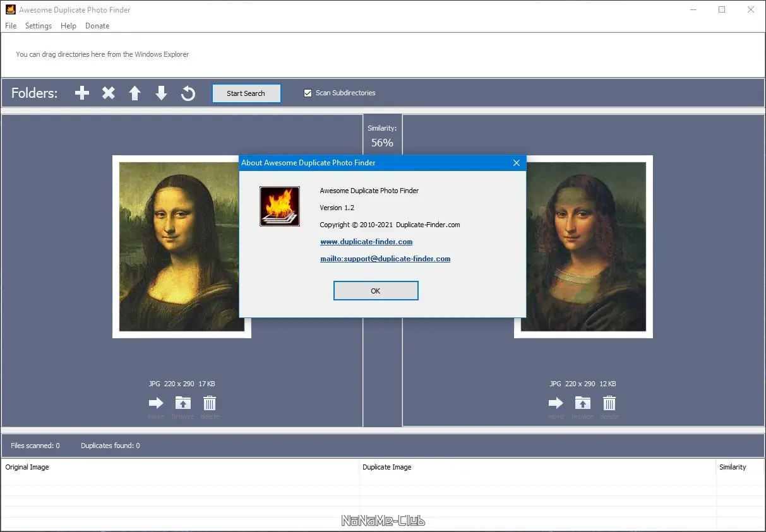The width and height of the screenshot is (766, 532).
Task: Click the app icon in the title bar
Action: tap(10, 10)
